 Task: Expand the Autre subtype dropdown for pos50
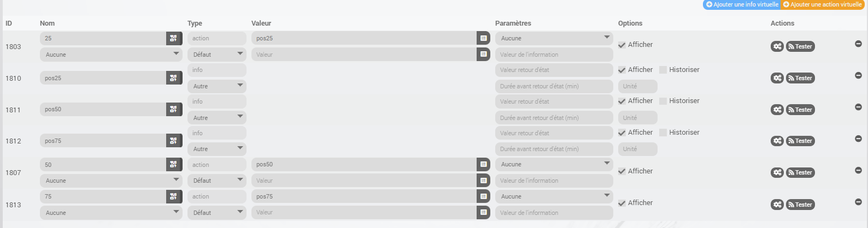click(x=217, y=118)
